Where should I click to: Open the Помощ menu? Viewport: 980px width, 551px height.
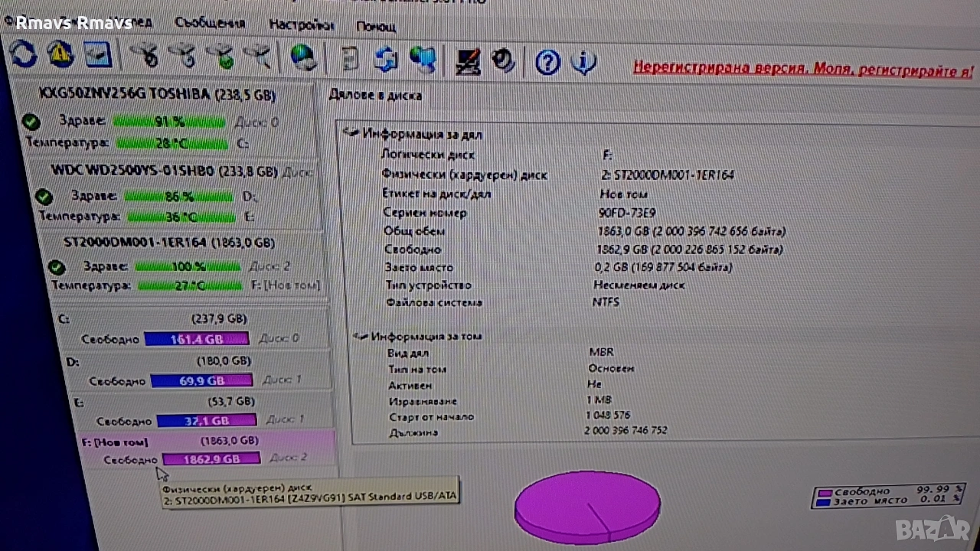pos(376,27)
